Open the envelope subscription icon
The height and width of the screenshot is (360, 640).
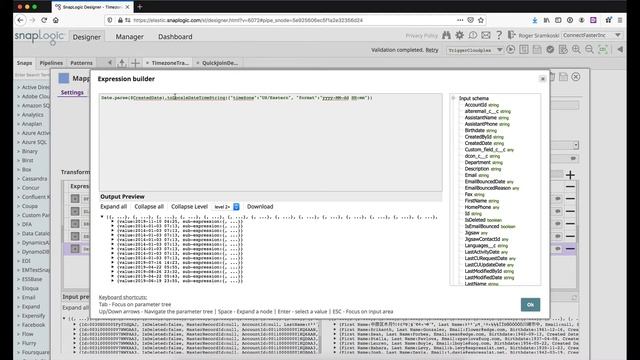point(486,36)
